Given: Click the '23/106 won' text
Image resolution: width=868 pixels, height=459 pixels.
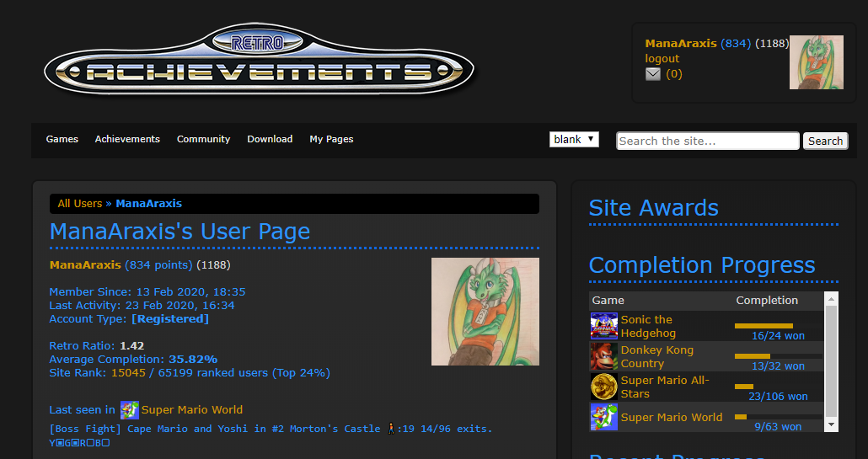Looking at the screenshot, I should [778, 397].
